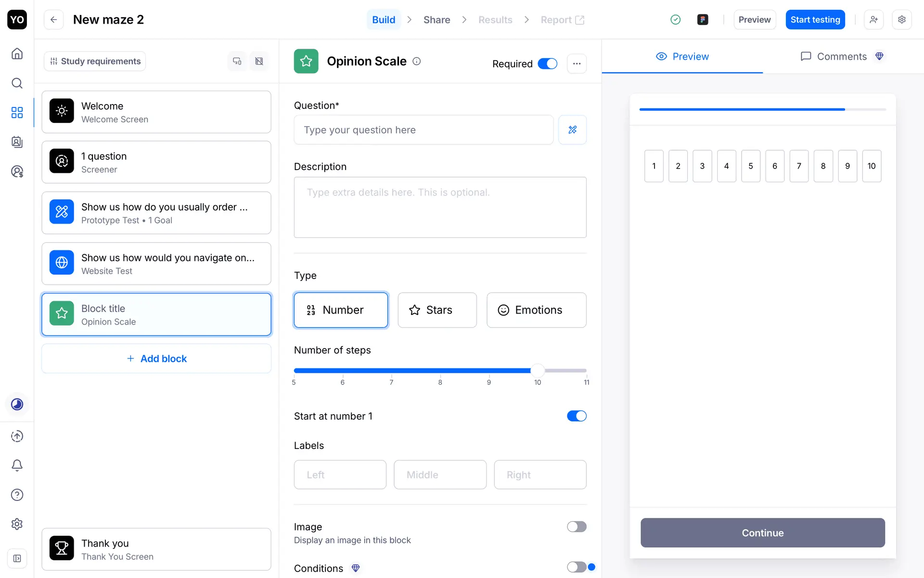Enable the Image display toggle

(576, 526)
